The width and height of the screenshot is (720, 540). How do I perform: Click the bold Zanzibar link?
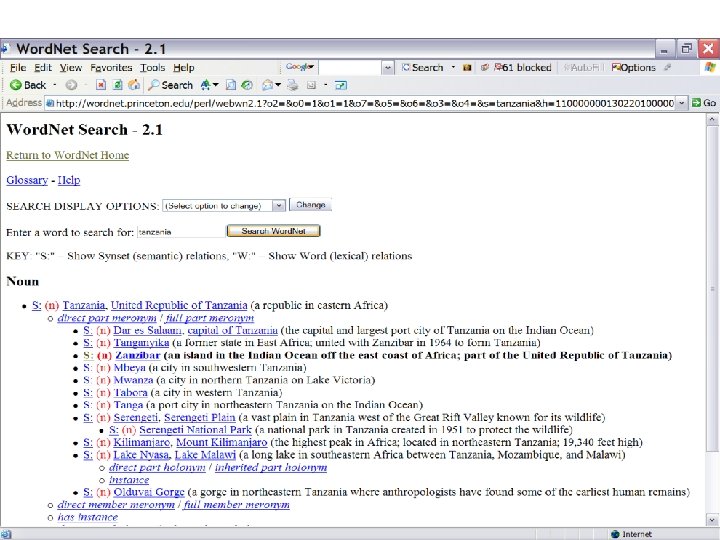(x=138, y=355)
